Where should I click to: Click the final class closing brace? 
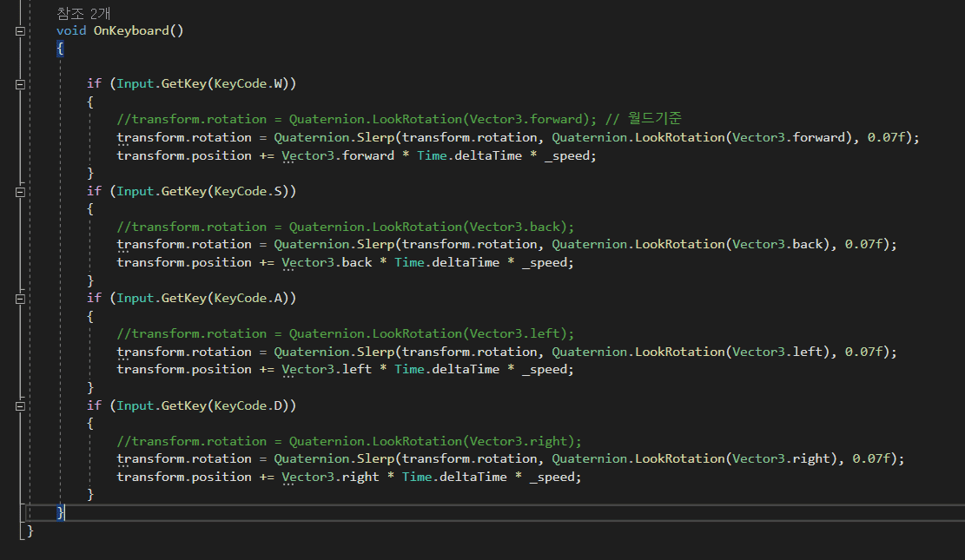pos(30,530)
